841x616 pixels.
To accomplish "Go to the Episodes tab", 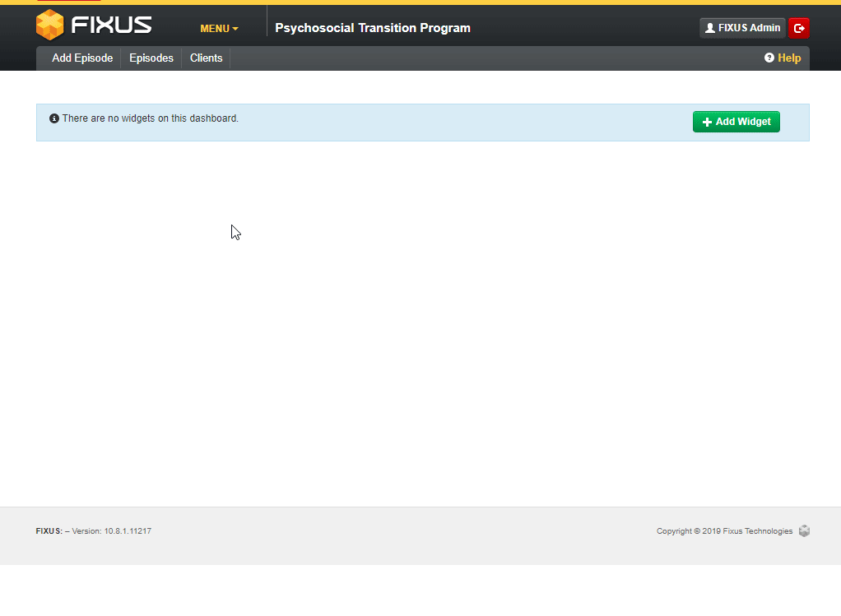I will [x=151, y=58].
